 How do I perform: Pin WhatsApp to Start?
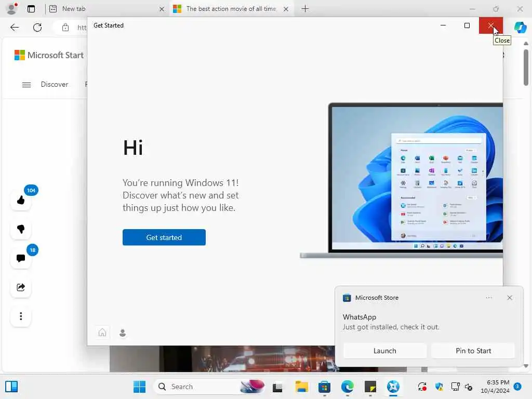pyautogui.click(x=473, y=351)
